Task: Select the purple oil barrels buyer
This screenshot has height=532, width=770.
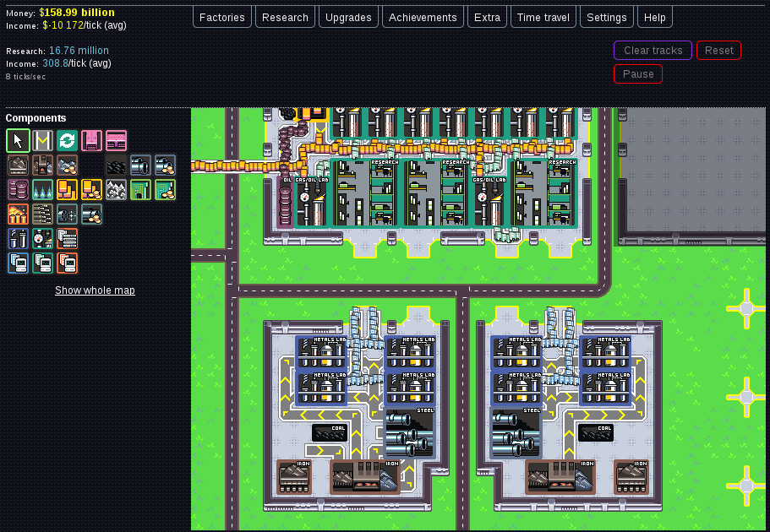Action: 18,190
